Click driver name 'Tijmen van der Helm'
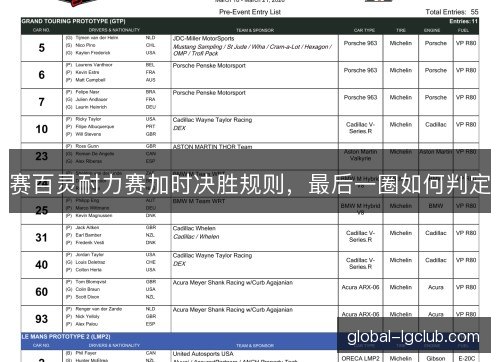 point(97,38)
